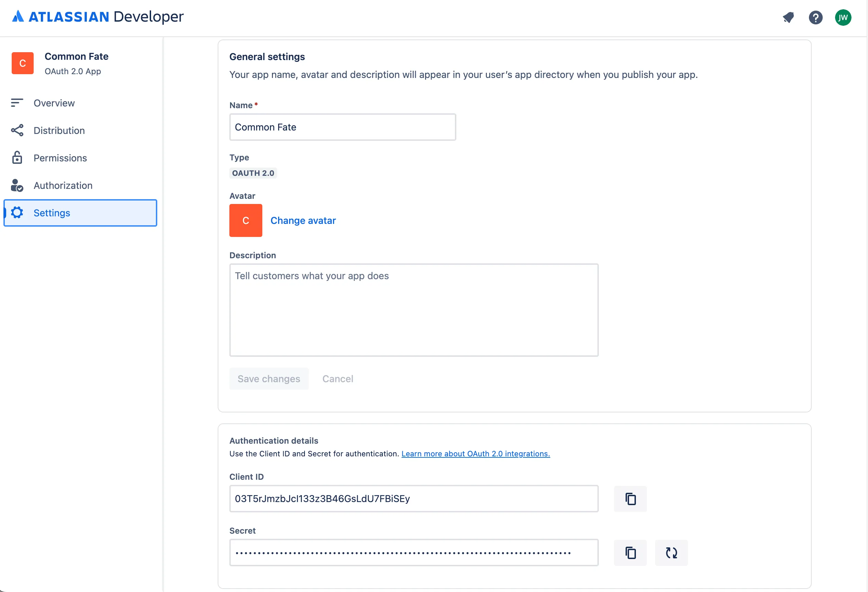Open the Permissions section
Screen dimensions: 868x592
(60, 158)
